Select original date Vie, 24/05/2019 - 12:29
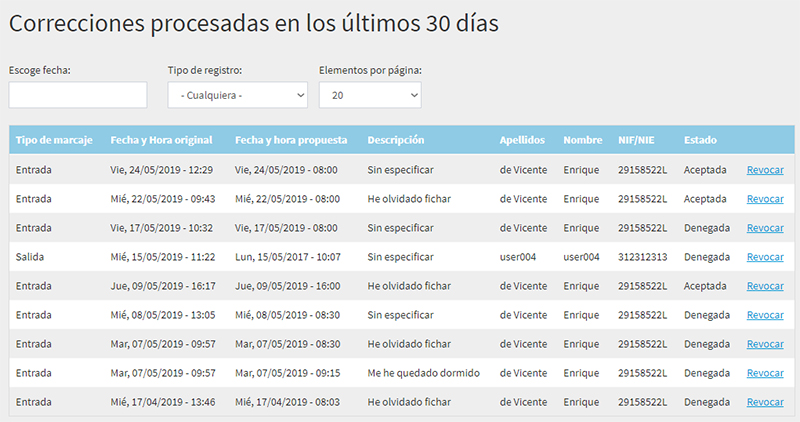 [x=162, y=170]
